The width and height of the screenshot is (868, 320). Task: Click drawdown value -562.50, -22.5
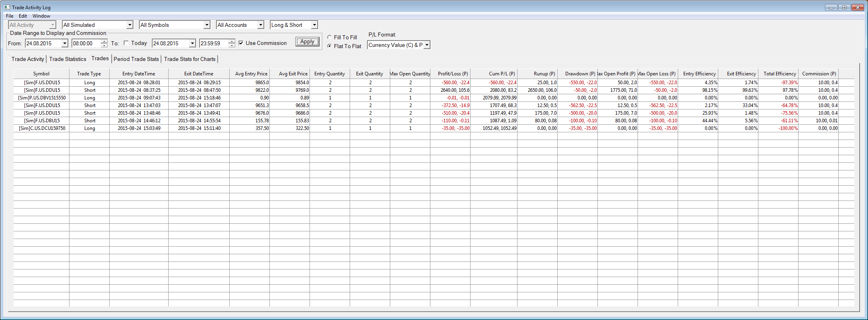tap(578, 105)
